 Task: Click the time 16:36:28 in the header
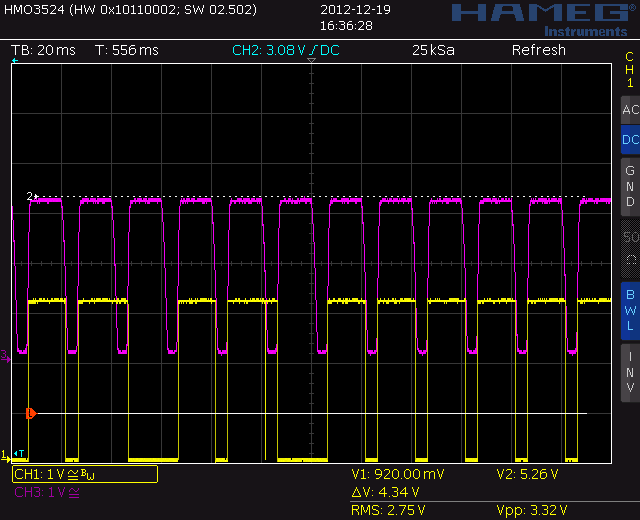[346, 26]
